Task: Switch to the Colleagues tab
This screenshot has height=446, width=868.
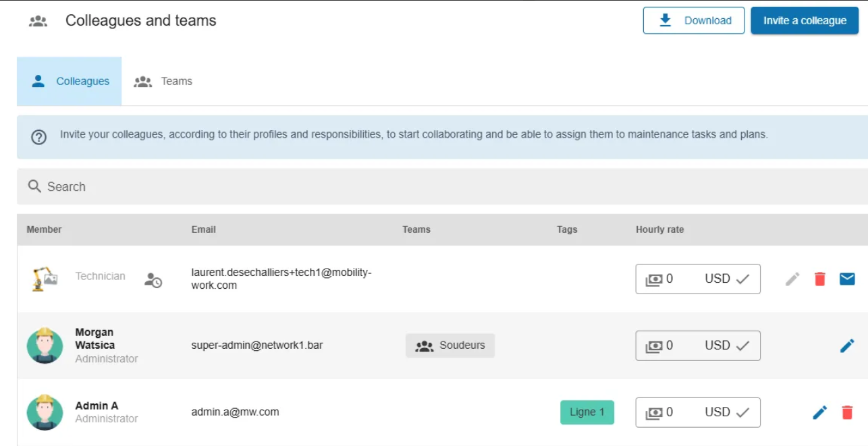Action: pyautogui.click(x=70, y=81)
